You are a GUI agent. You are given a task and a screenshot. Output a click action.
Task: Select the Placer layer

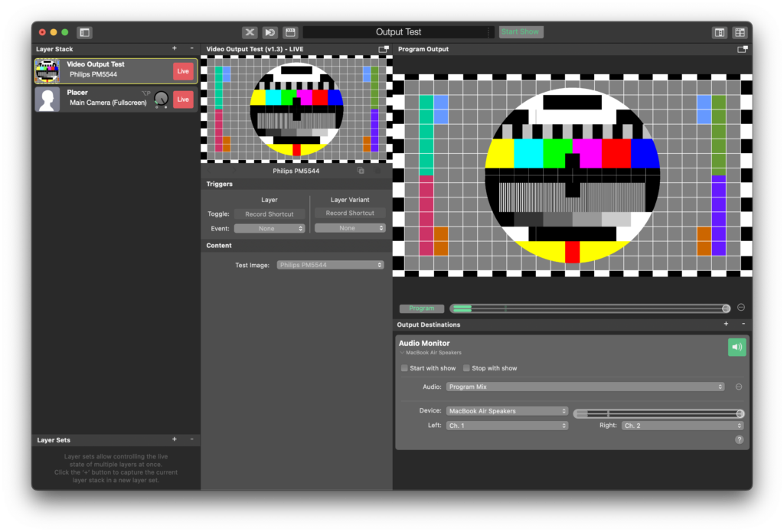pos(116,99)
